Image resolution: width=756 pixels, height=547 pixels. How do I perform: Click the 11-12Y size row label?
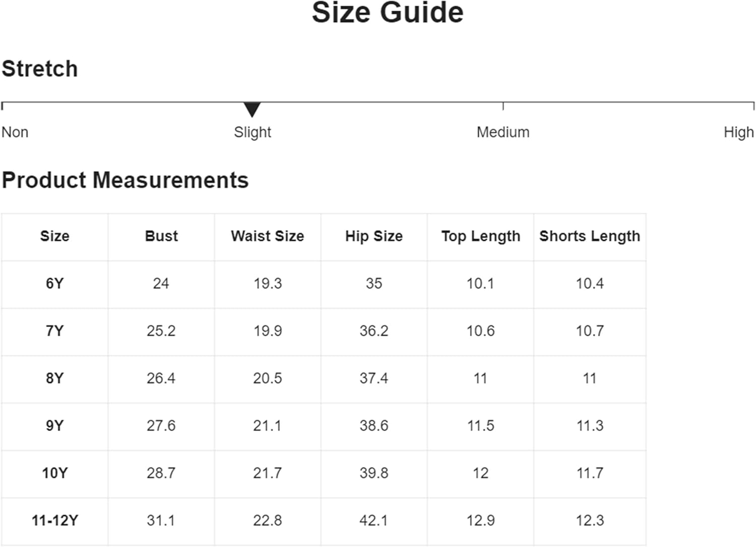55,520
